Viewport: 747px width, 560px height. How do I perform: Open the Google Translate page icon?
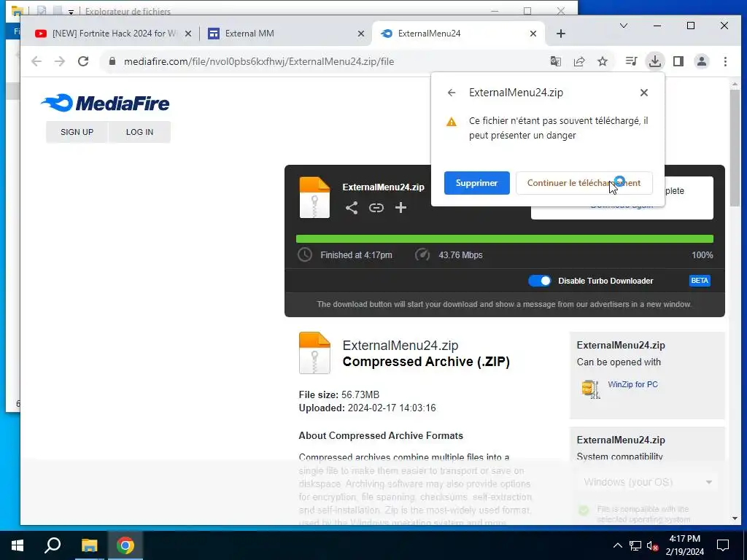(x=555, y=61)
